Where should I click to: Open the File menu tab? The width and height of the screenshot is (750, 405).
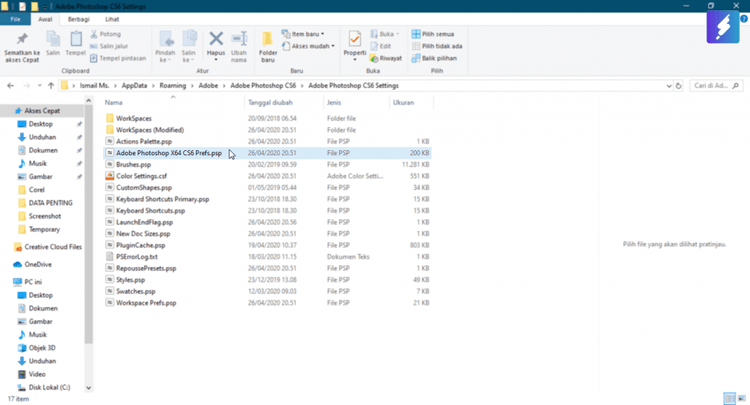coord(16,19)
